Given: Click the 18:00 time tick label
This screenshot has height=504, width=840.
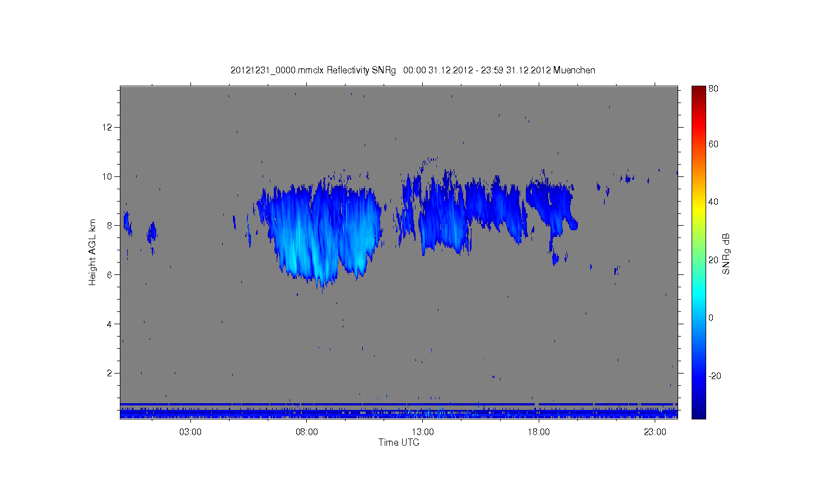Looking at the screenshot, I should 539,432.
